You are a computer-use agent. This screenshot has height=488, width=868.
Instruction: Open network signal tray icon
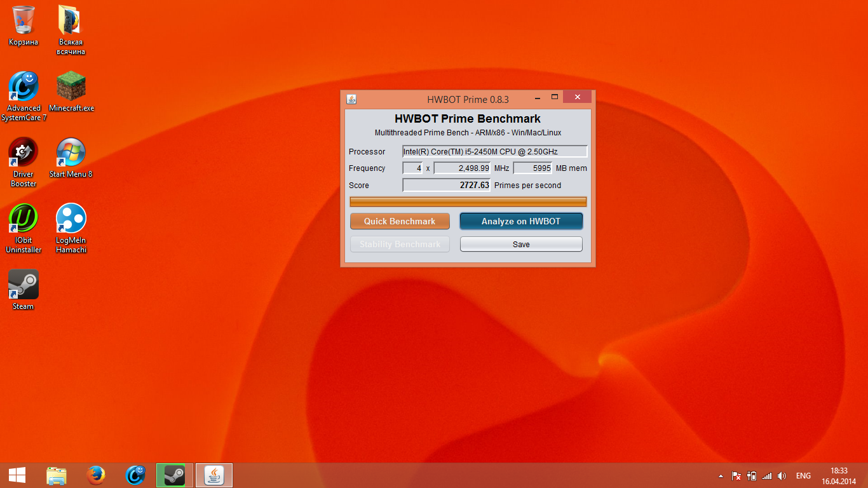point(766,476)
